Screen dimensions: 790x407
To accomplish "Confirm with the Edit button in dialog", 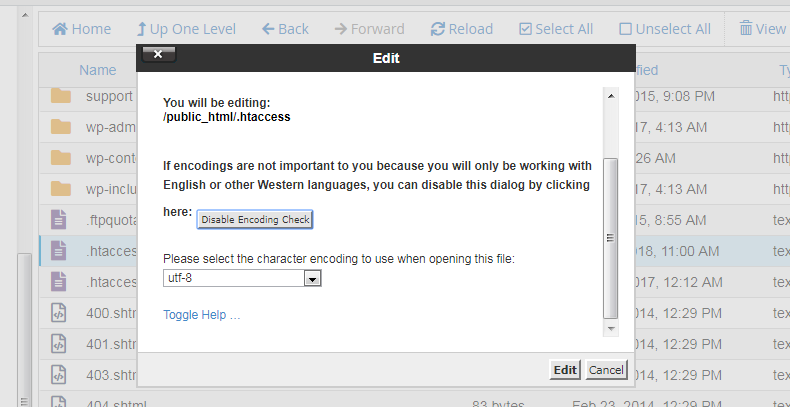I will [565, 370].
